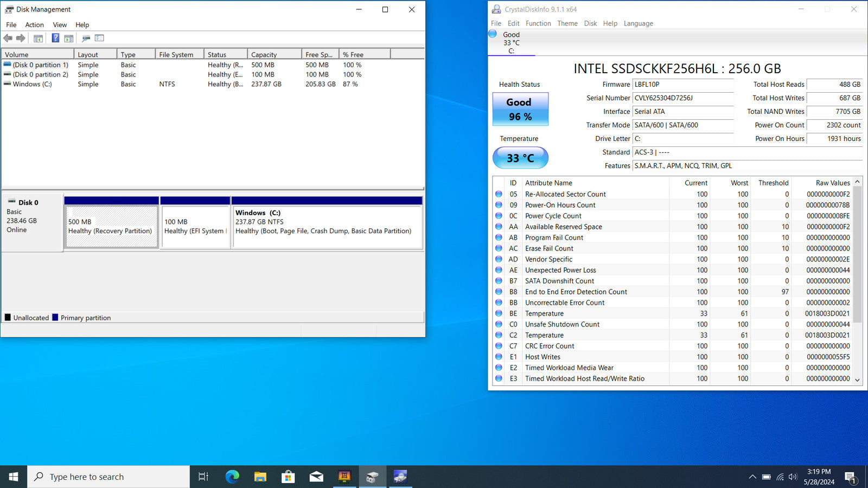Click the Good status orb for drive C:

(x=493, y=34)
